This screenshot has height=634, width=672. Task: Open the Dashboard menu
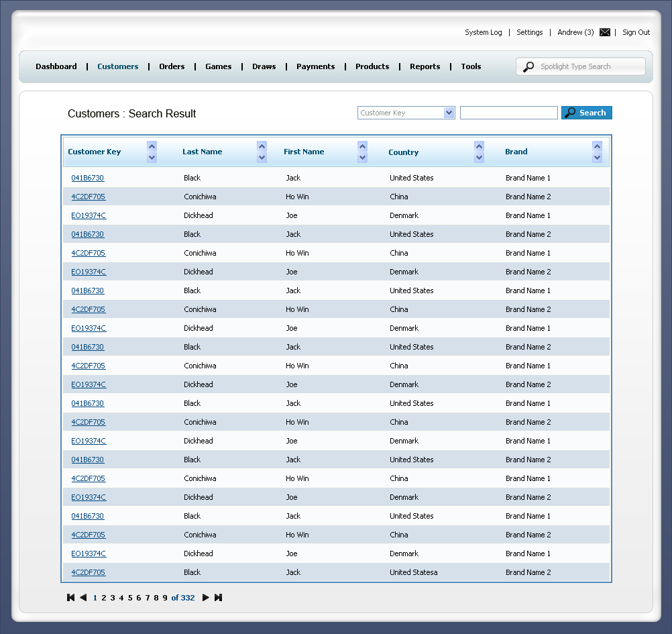56,66
